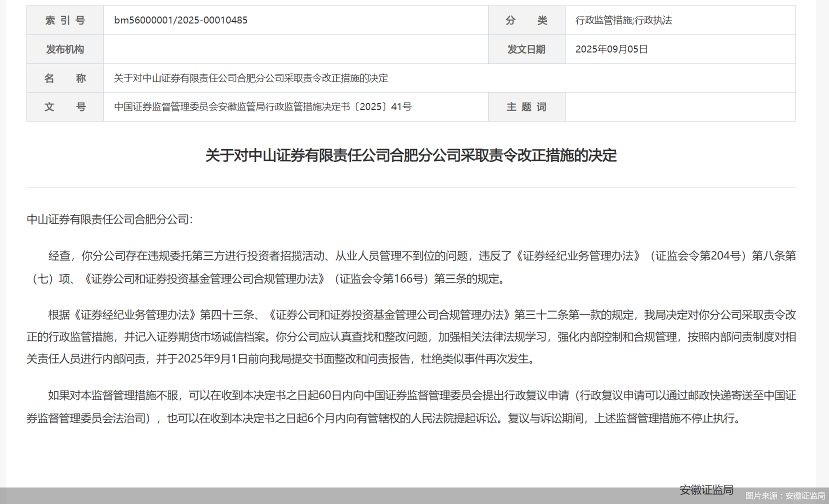Click the 名称 label cell
Screen dimensions: 829x504
64,78
